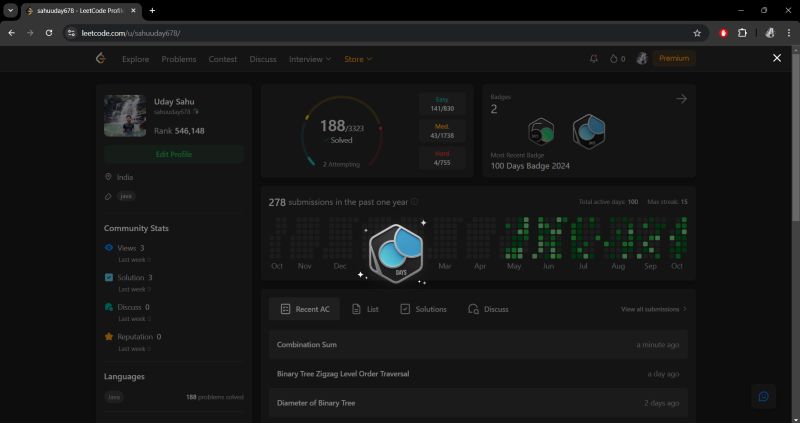This screenshot has height=423, width=800.
Task: Click the Java language tag under Languages
Action: tap(114, 396)
